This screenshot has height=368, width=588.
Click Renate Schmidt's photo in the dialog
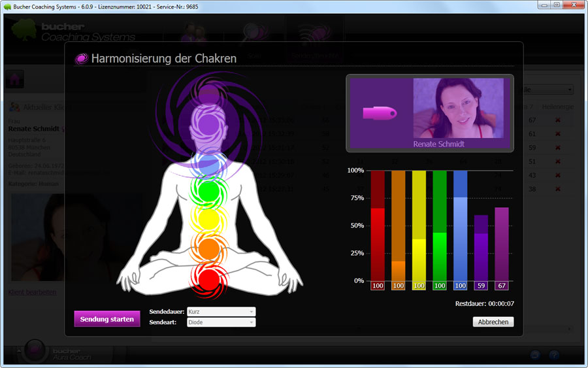pyautogui.click(x=458, y=109)
